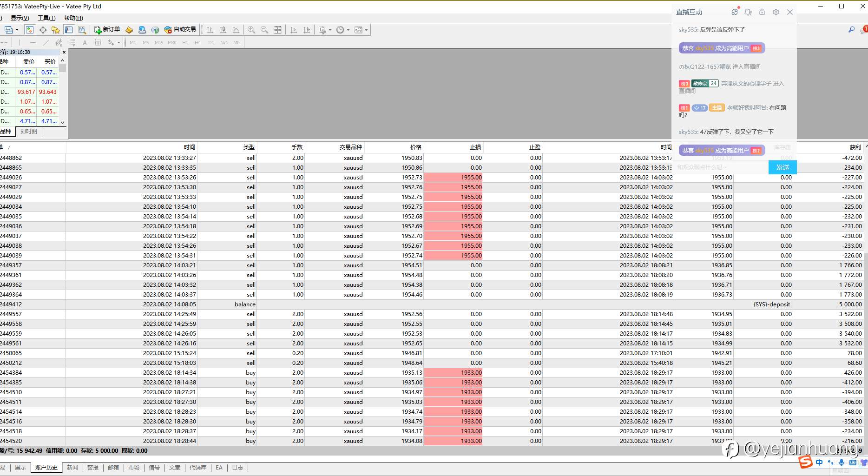Toggle Sogou IME 中 language mode
This screenshot has width=868, height=476.
point(819,463)
